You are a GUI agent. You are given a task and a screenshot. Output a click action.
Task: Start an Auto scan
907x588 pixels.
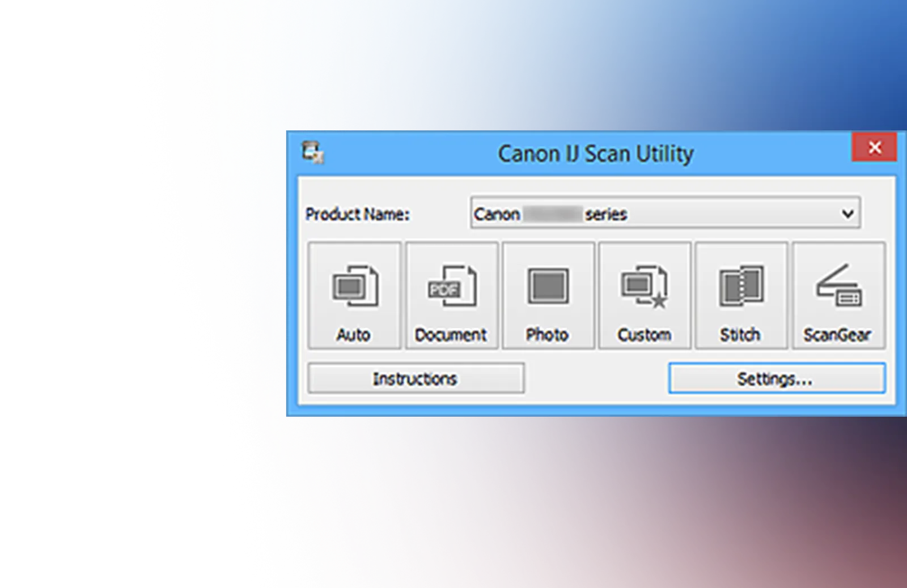pyautogui.click(x=354, y=295)
